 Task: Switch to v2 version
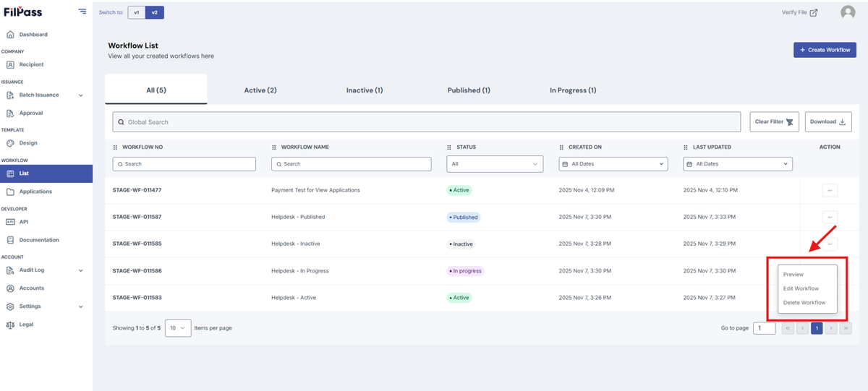pyautogui.click(x=154, y=12)
